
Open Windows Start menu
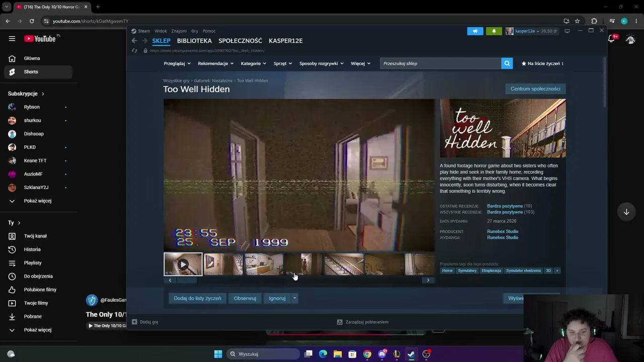pos(218,354)
